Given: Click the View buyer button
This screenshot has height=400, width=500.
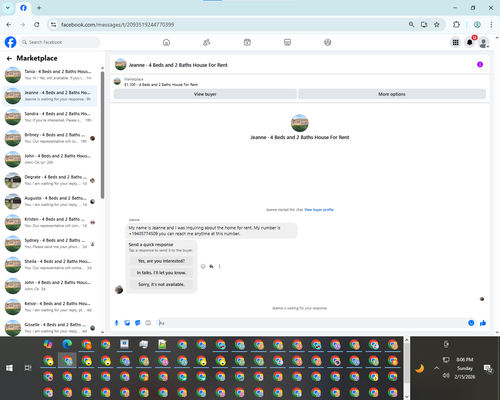Looking at the screenshot, I should (205, 94).
